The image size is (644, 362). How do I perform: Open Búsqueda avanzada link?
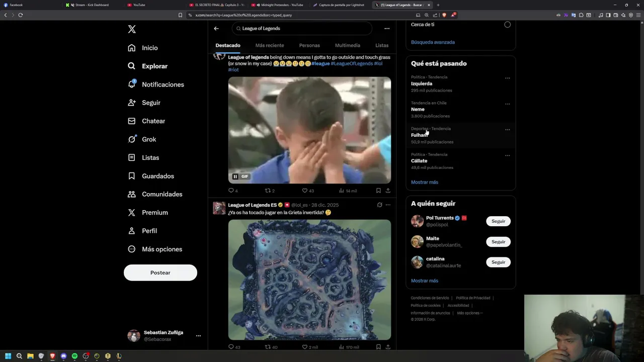(433, 42)
